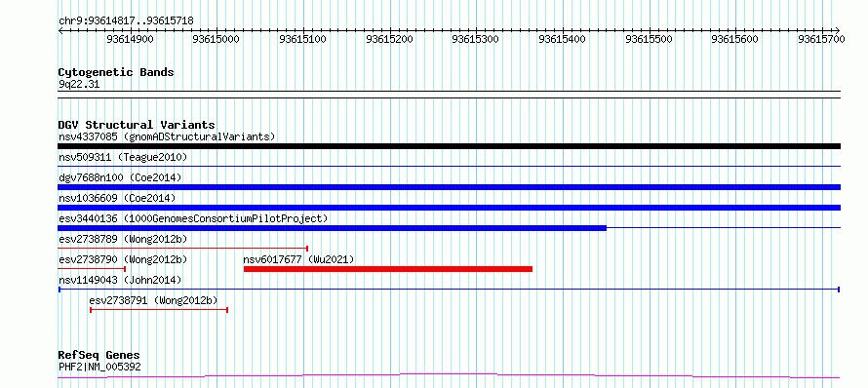
Task: Select the thick blue esv3440136 bar
Action: coord(333,228)
